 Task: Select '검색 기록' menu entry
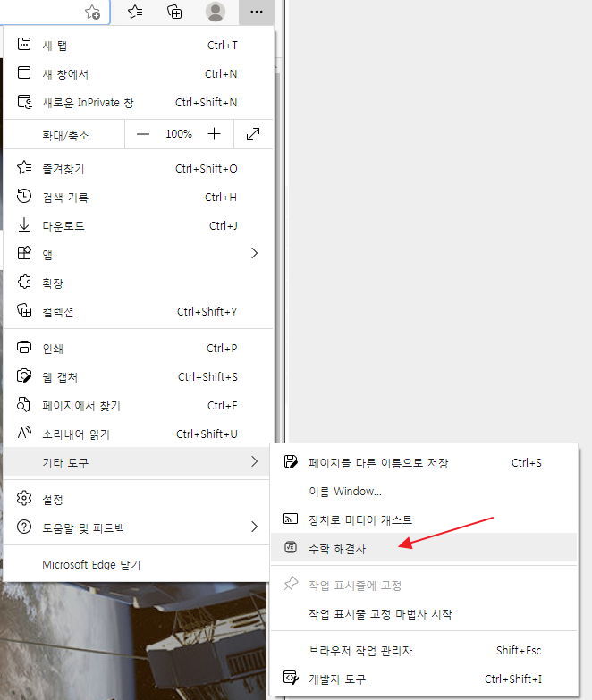pyautogui.click(x=139, y=197)
